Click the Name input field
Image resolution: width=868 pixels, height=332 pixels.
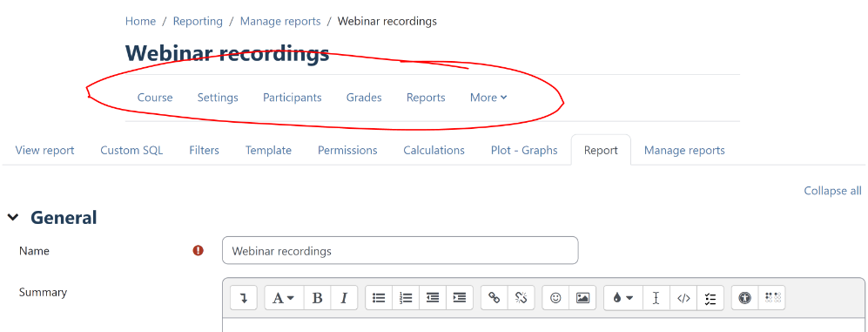pyautogui.click(x=400, y=250)
